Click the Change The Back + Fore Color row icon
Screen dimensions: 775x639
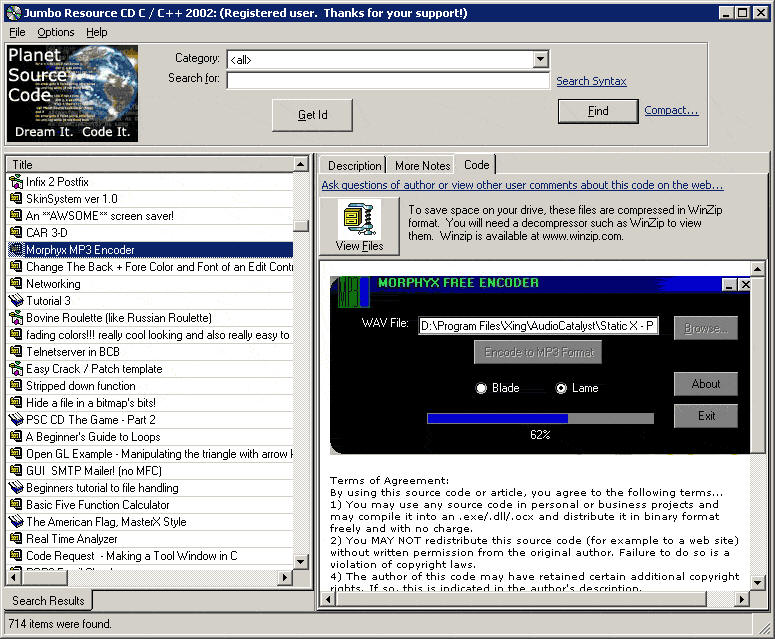coord(16,266)
